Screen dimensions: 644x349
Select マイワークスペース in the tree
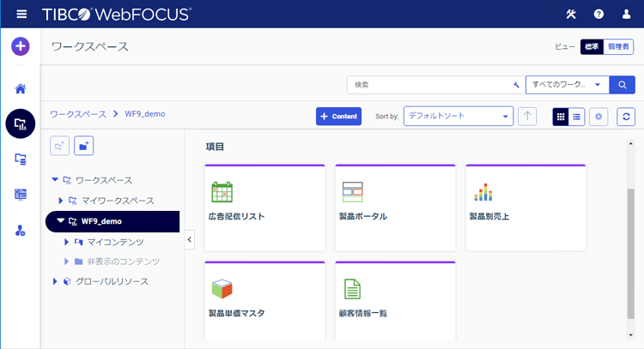point(119,200)
